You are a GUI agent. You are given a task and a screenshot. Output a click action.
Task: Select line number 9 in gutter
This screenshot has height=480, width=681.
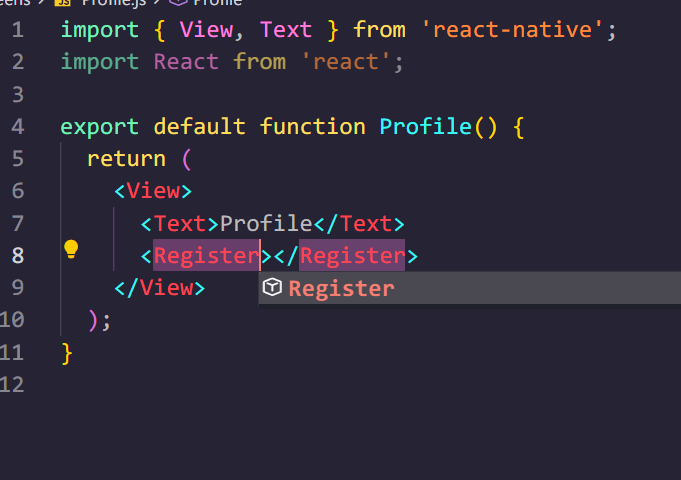tap(18, 288)
